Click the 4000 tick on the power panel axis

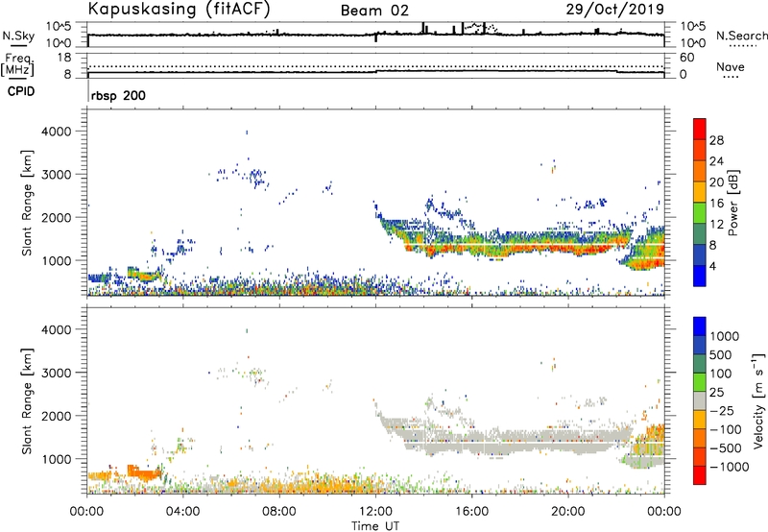coord(57,132)
